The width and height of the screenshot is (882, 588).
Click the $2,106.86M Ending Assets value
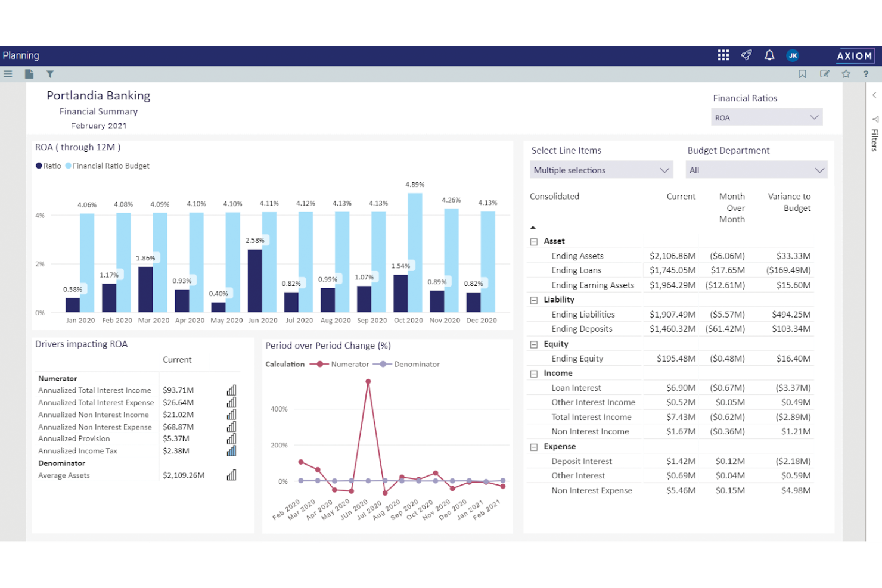click(x=672, y=256)
